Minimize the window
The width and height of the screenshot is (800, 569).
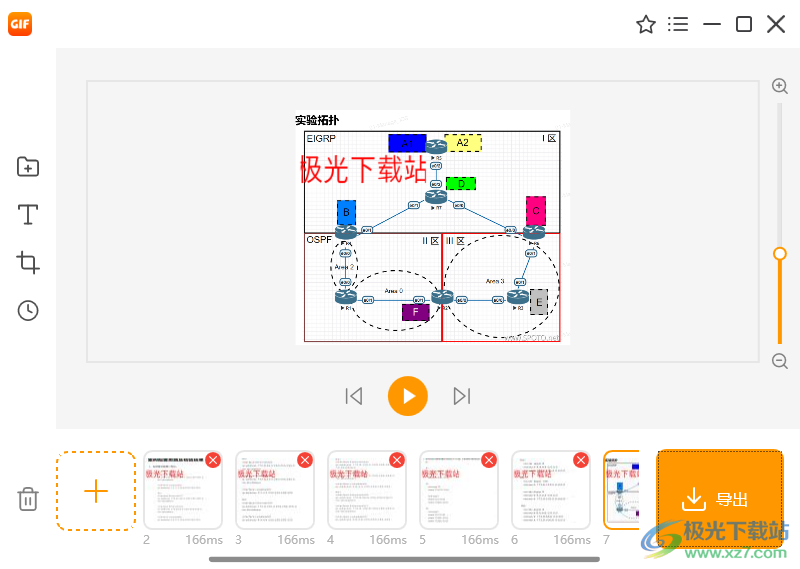pos(712,24)
